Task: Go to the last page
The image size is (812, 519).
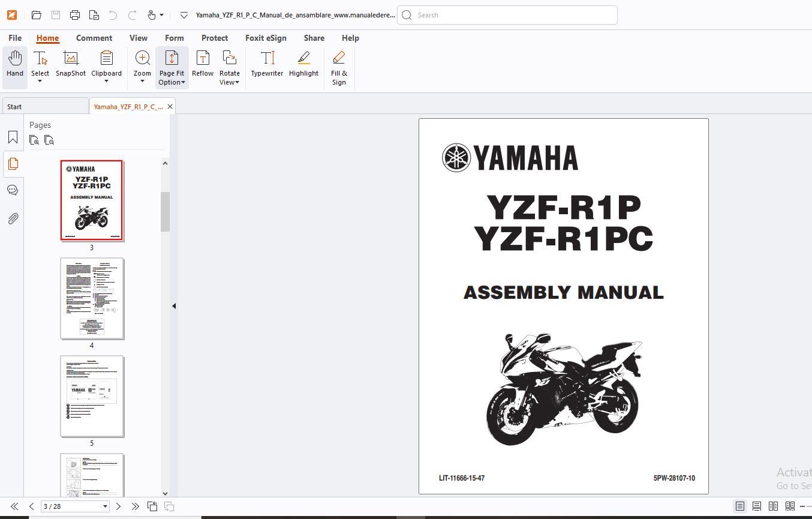Action: click(136, 506)
